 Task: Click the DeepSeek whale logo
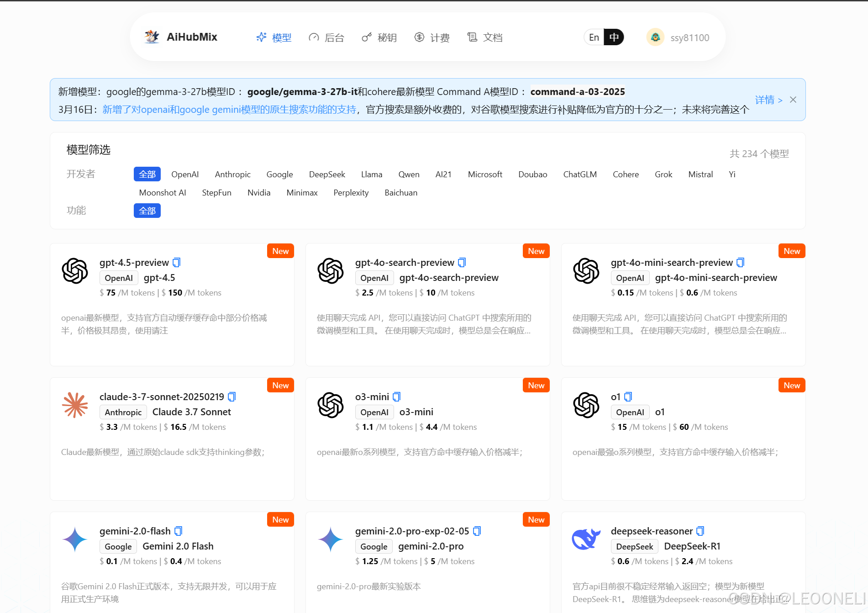(586, 539)
